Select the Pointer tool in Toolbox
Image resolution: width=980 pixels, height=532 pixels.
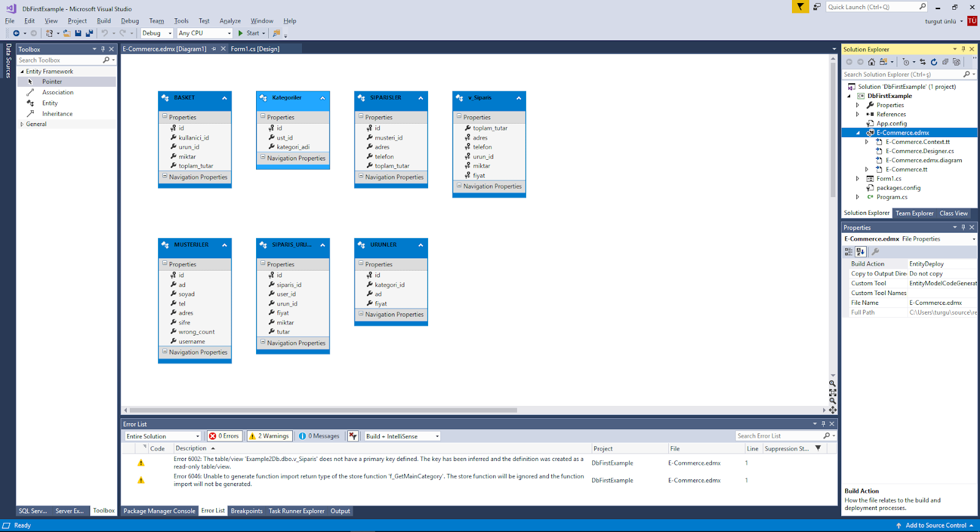coord(67,81)
